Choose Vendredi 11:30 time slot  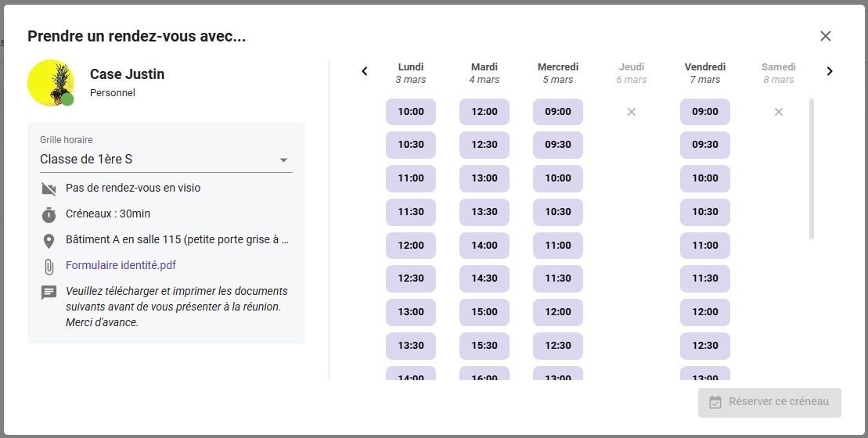click(705, 278)
